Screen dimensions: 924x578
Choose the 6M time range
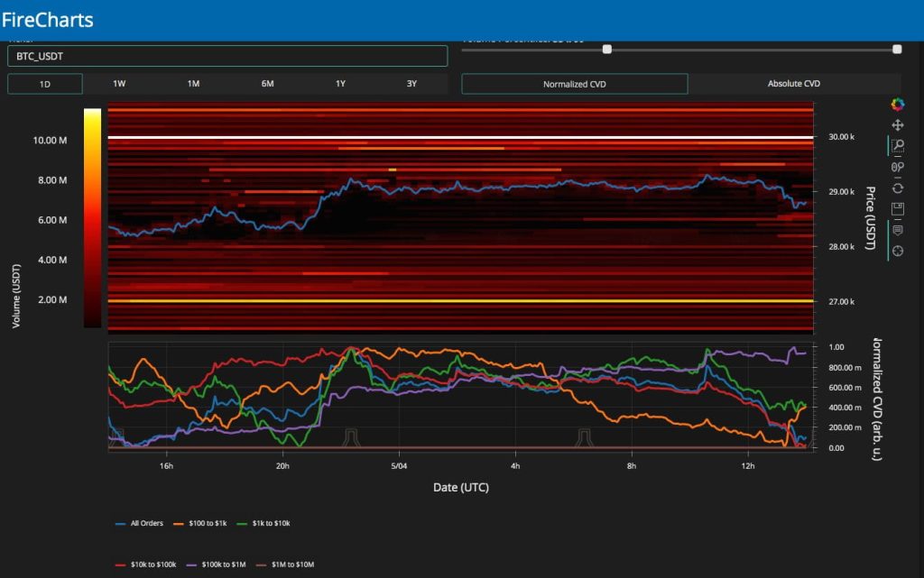point(268,84)
